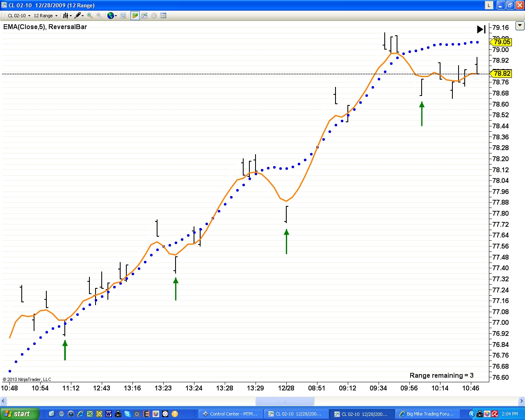This screenshot has height=420, width=525.
Task: Click the 12:28 time axis label
Action: coord(286,388)
